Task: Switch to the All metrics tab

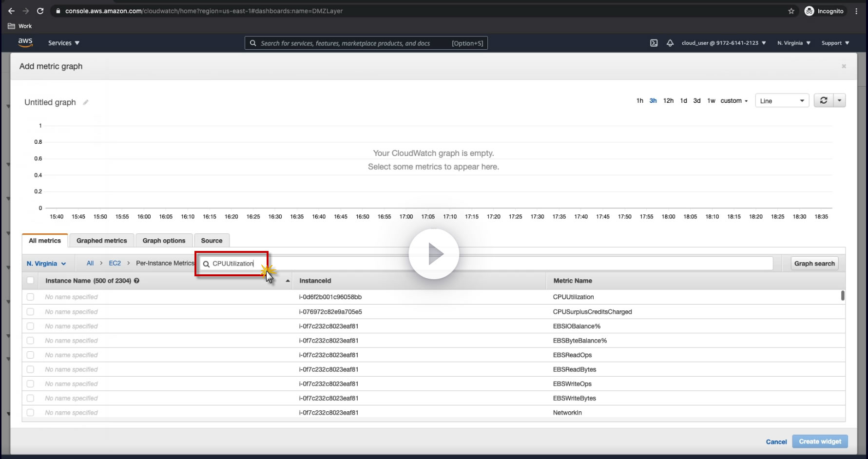Action: 45,241
